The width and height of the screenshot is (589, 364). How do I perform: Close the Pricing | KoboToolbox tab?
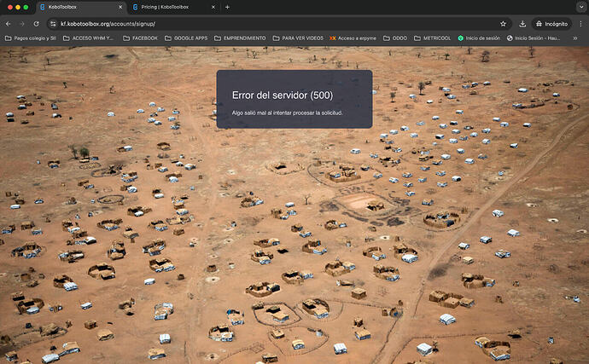213,7
